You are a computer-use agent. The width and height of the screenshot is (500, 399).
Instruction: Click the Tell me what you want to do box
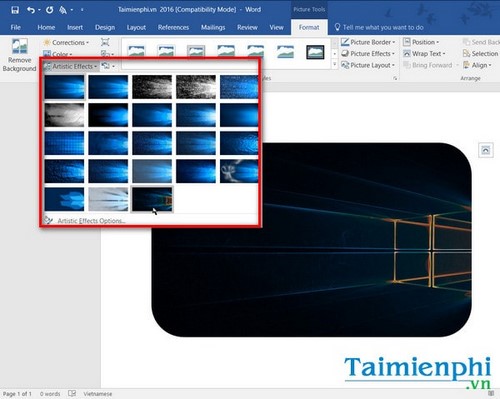tap(379, 27)
